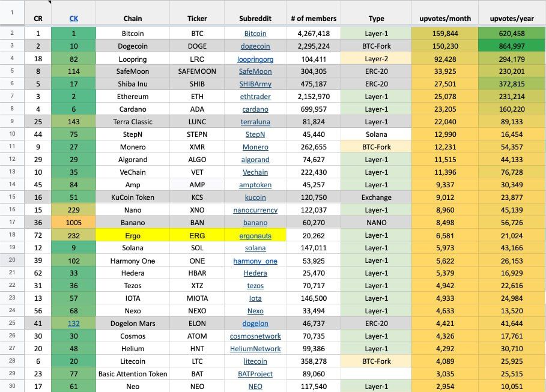
Task: Select row number 2 header
Action: [12, 34]
